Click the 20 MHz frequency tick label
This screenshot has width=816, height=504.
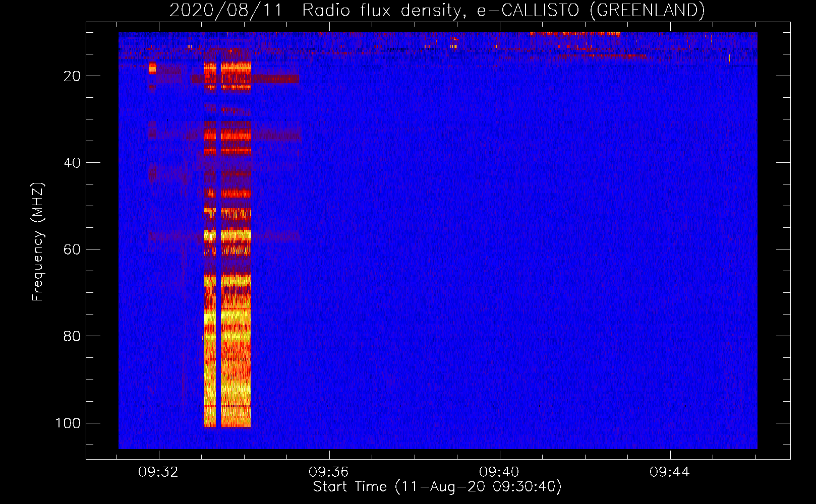tap(72, 76)
